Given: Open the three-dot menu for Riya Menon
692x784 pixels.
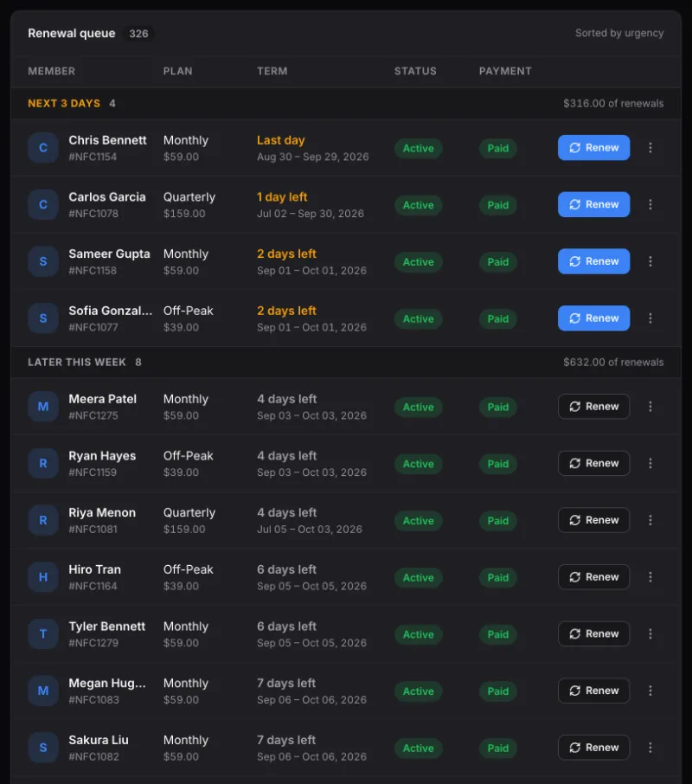Looking at the screenshot, I should [x=650, y=520].
